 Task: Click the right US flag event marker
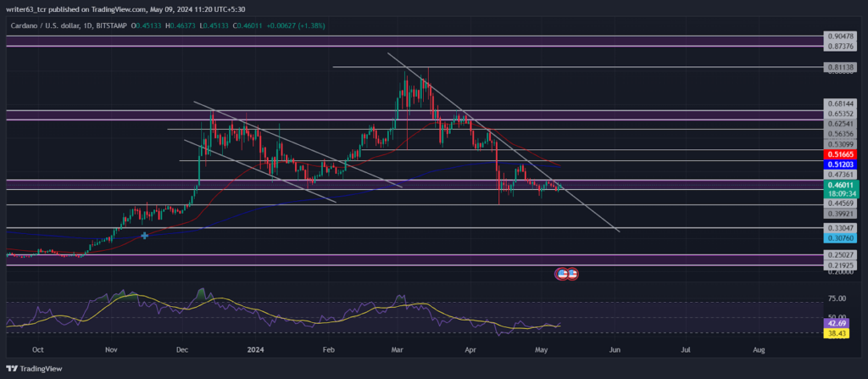(572, 274)
